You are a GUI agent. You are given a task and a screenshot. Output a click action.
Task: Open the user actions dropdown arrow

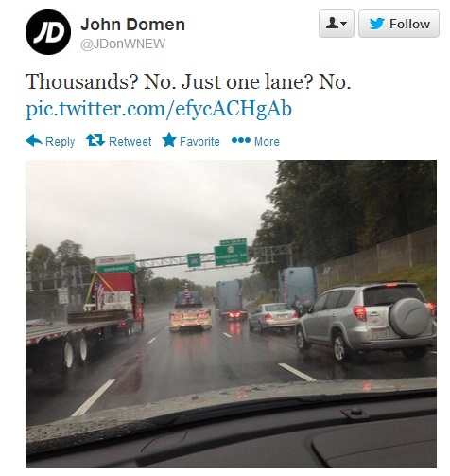[x=344, y=24]
